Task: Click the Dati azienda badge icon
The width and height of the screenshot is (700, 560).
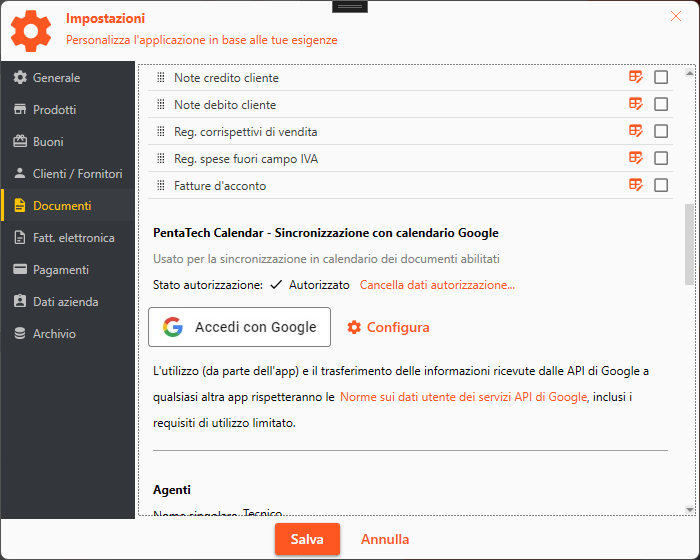Action: pyautogui.click(x=20, y=301)
